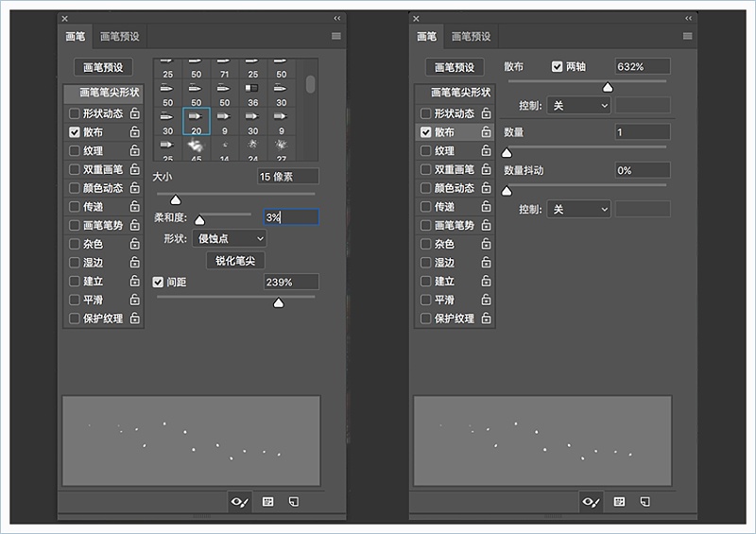Click lock icon beside 纹理 in left panel
Screen dimensions: 756x534
[135, 150]
